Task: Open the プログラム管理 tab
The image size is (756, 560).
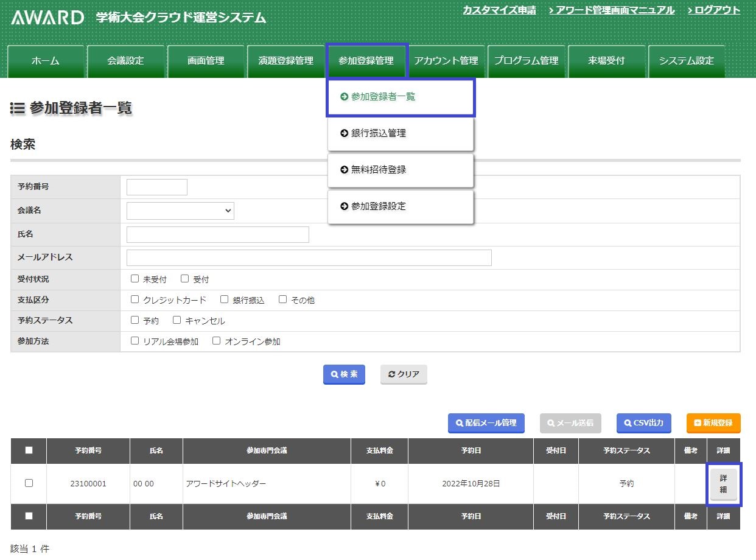Action: [526, 61]
